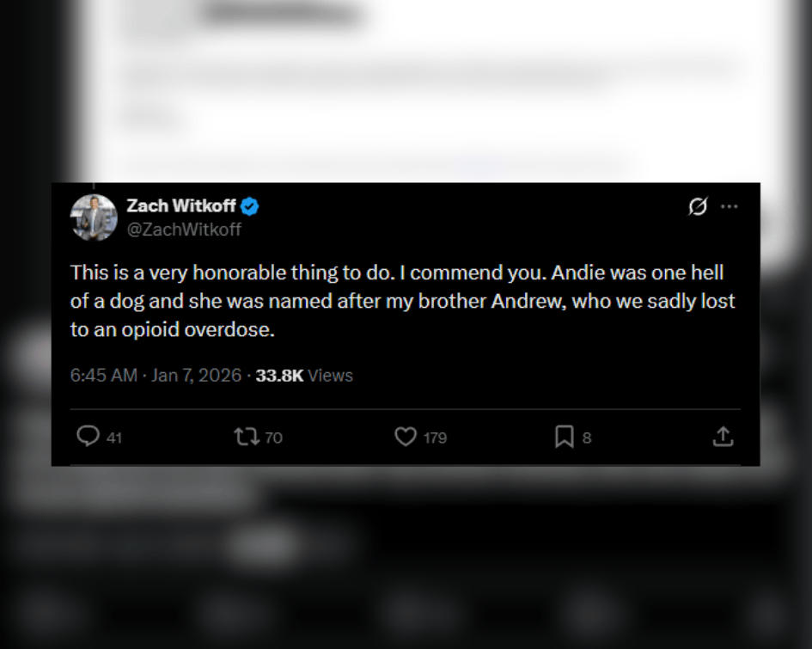Click the repost count 70

pyautogui.click(x=273, y=438)
